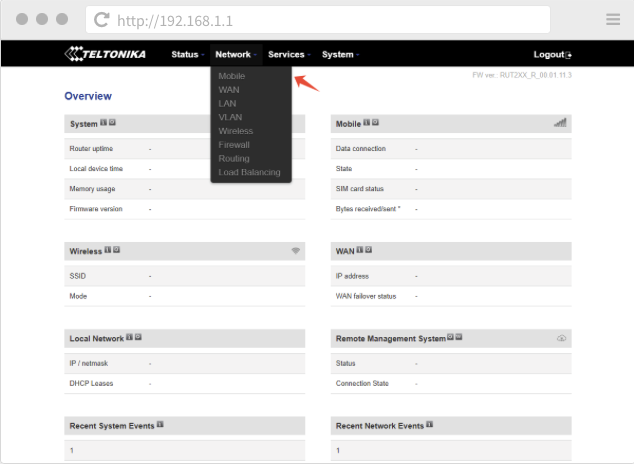The image size is (634, 464).
Task: Open Mobile panel settings icon
Action: coord(375,122)
